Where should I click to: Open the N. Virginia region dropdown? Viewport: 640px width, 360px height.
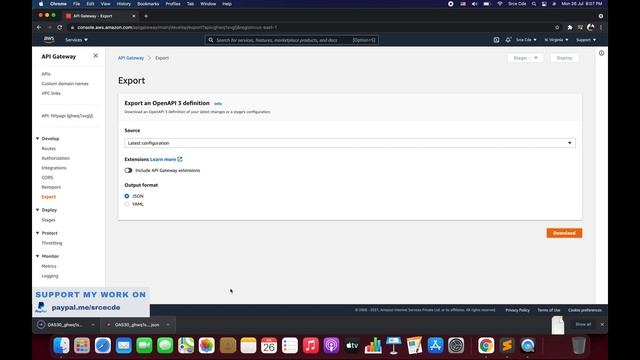tap(556, 40)
